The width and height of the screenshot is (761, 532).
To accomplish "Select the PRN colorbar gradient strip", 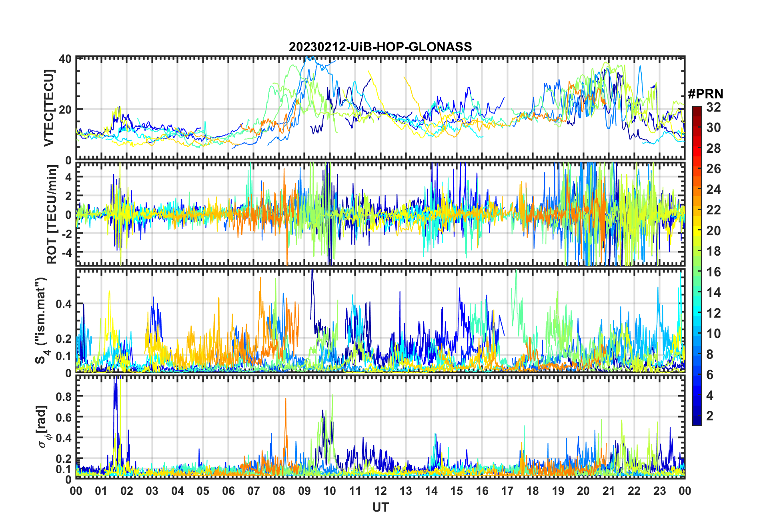I will (697, 266).
